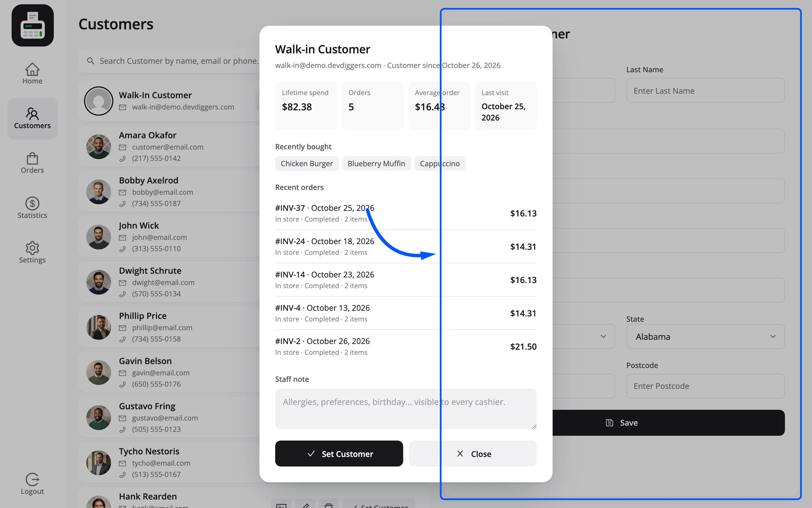
Task: Click the search magnifier icon
Action: coord(91,61)
